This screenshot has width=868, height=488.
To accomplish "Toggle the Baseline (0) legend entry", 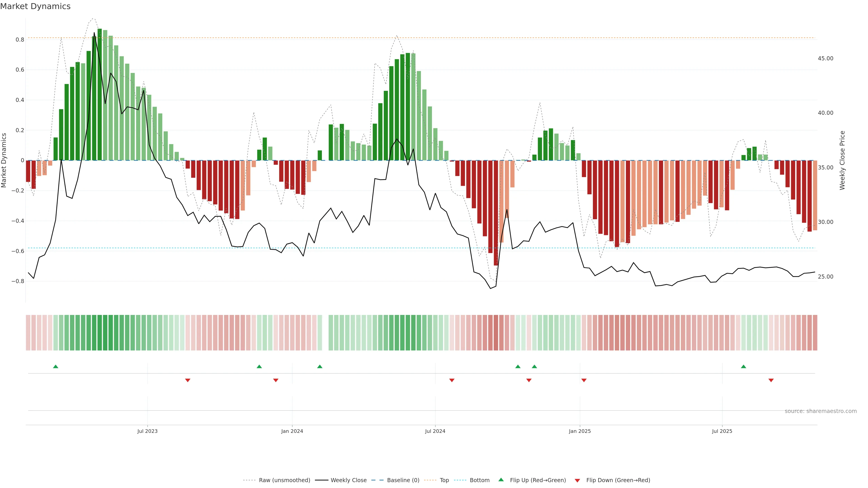I will coord(403,480).
